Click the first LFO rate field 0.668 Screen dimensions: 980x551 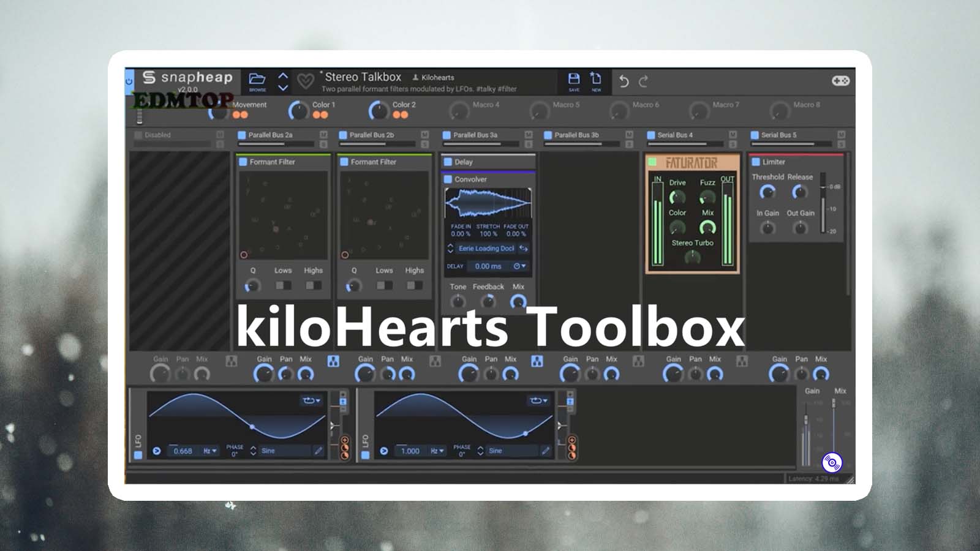point(183,451)
